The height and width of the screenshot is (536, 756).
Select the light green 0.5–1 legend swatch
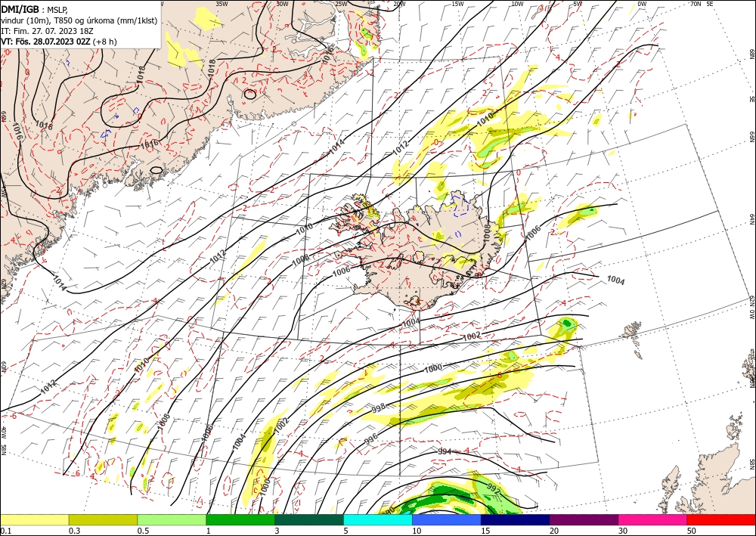[x=172, y=519]
